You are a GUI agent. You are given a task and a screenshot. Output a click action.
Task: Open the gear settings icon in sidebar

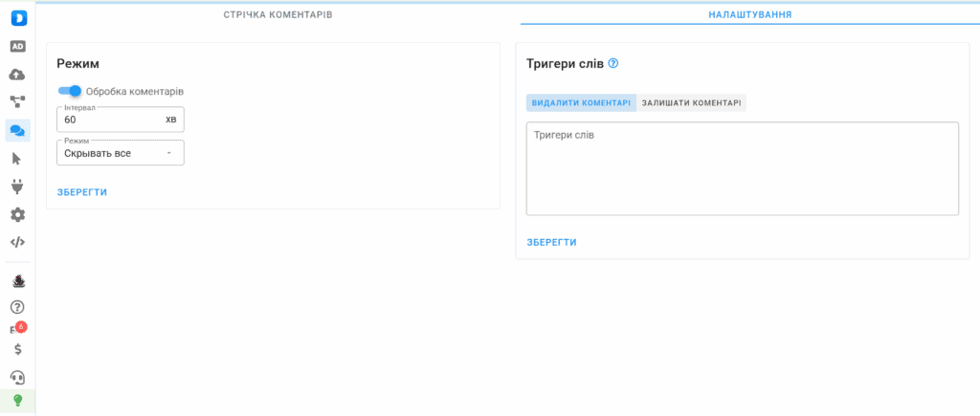coord(17,215)
